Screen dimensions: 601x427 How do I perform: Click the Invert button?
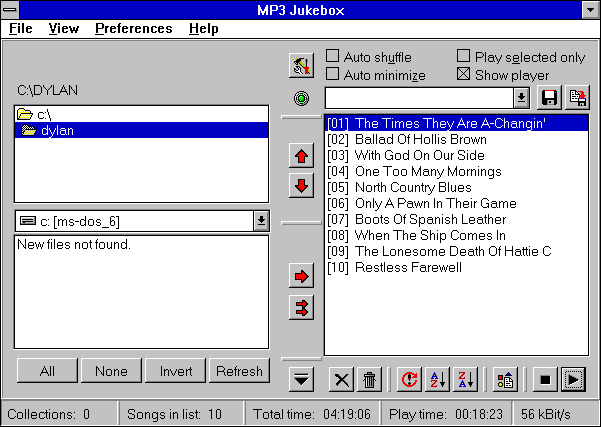176,371
